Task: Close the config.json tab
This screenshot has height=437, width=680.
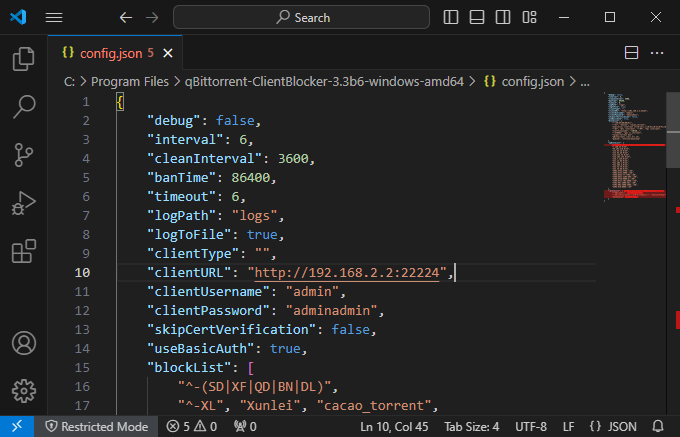Action: coord(168,53)
